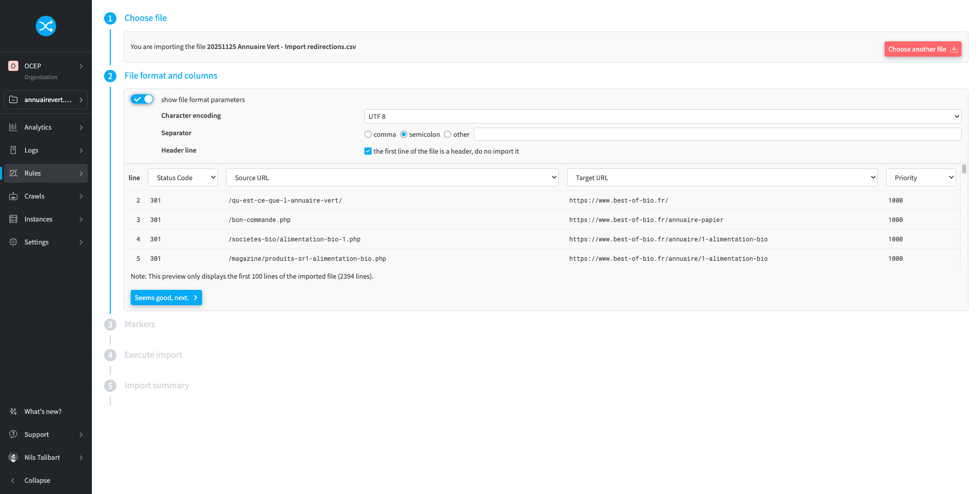Expand the Settings menu chevron

pyautogui.click(x=81, y=242)
